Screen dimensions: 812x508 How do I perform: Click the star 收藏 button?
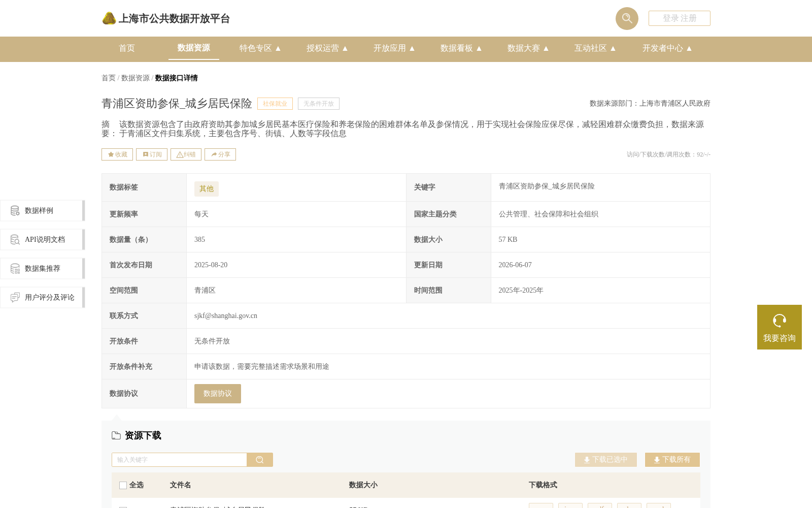click(x=117, y=154)
